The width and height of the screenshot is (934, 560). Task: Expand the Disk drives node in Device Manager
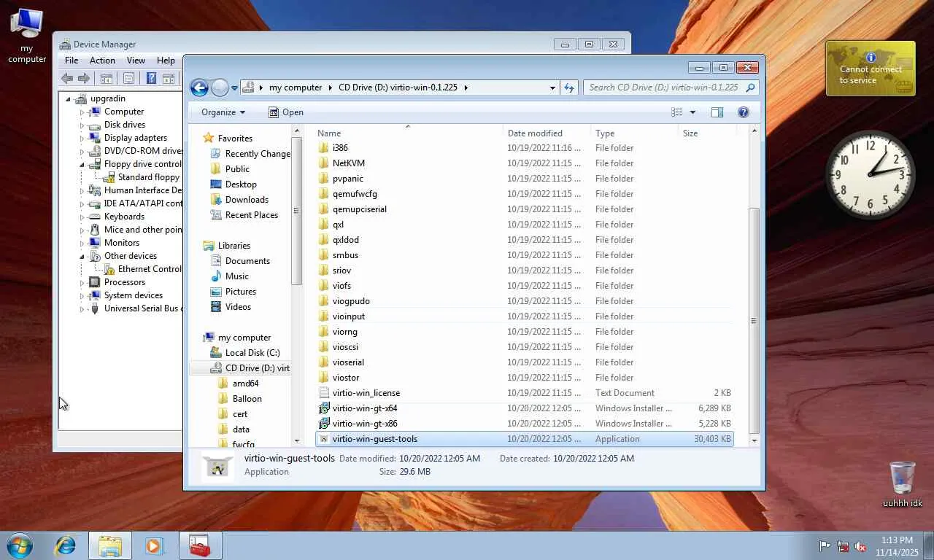(x=82, y=125)
